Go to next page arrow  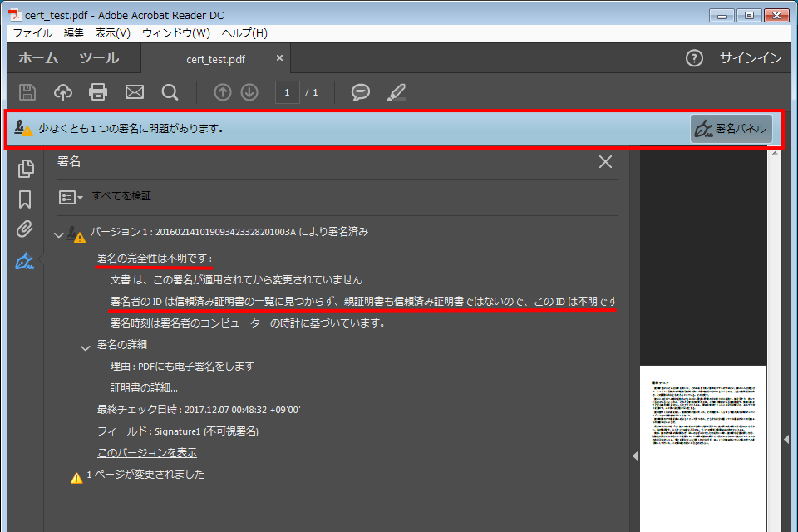click(249, 92)
